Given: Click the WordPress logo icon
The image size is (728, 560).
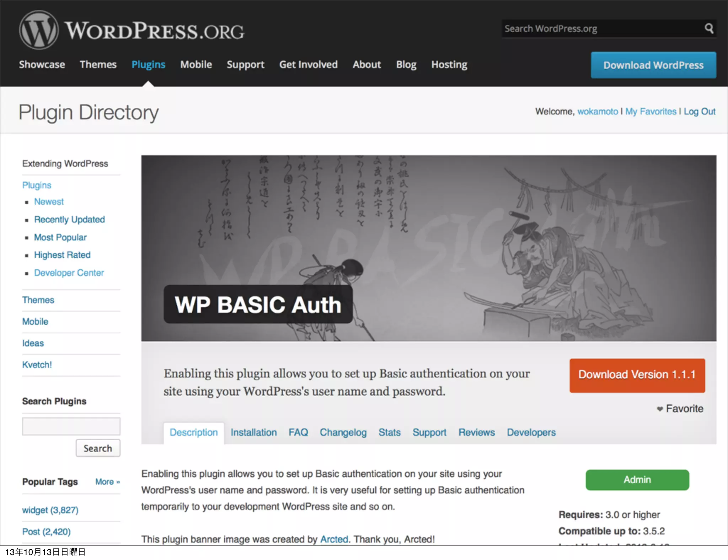Looking at the screenshot, I should click(39, 30).
